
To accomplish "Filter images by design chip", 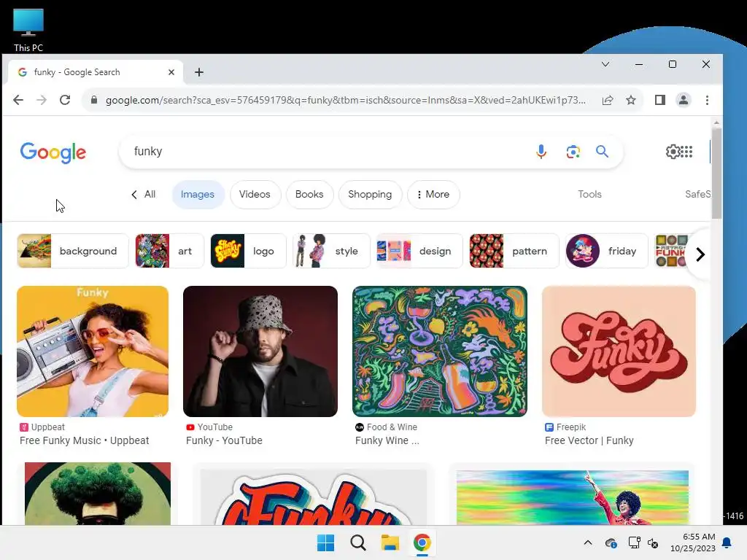I will 419,251.
